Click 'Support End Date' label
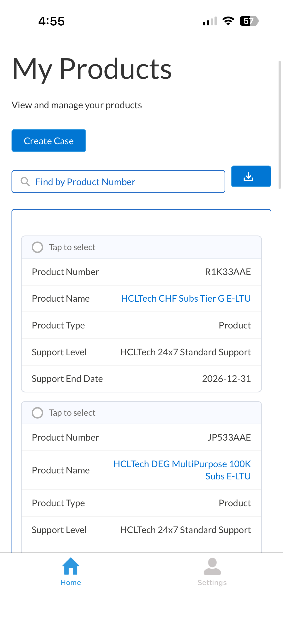 [67, 379]
